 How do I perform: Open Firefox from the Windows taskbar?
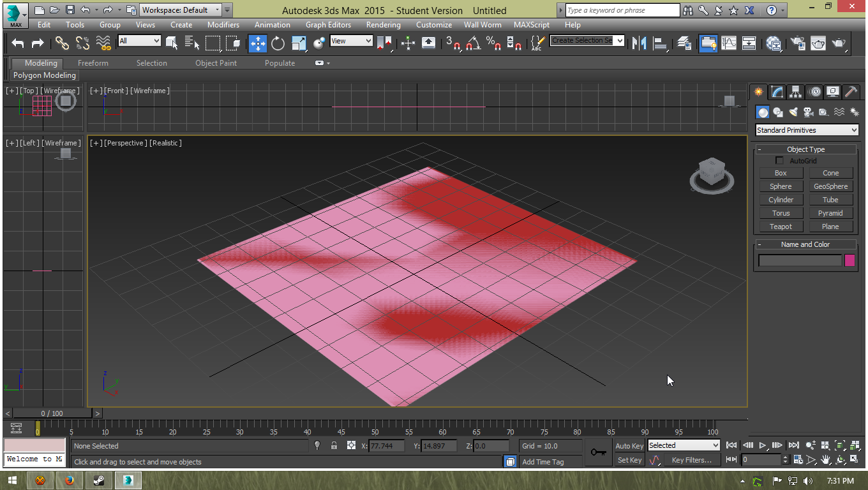[x=70, y=480]
